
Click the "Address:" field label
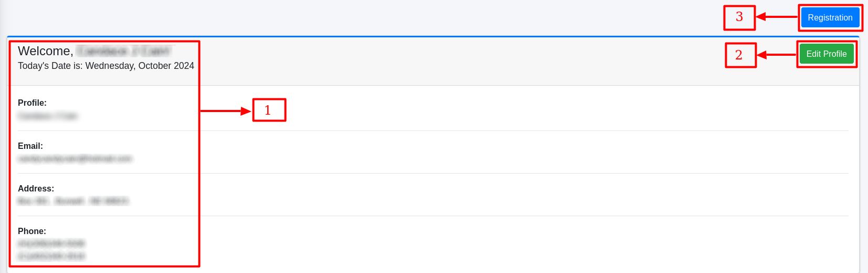(x=36, y=188)
